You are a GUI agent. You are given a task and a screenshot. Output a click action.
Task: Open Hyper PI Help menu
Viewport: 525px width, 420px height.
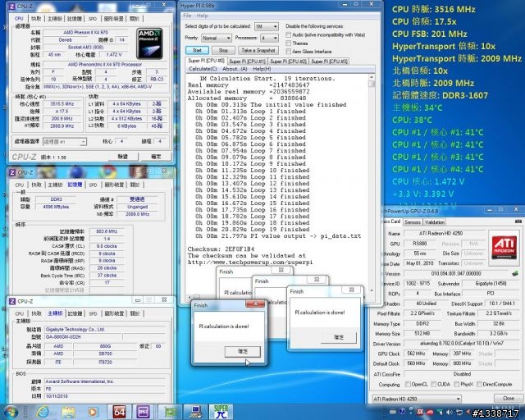pyautogui.click(x=202, y=16)
